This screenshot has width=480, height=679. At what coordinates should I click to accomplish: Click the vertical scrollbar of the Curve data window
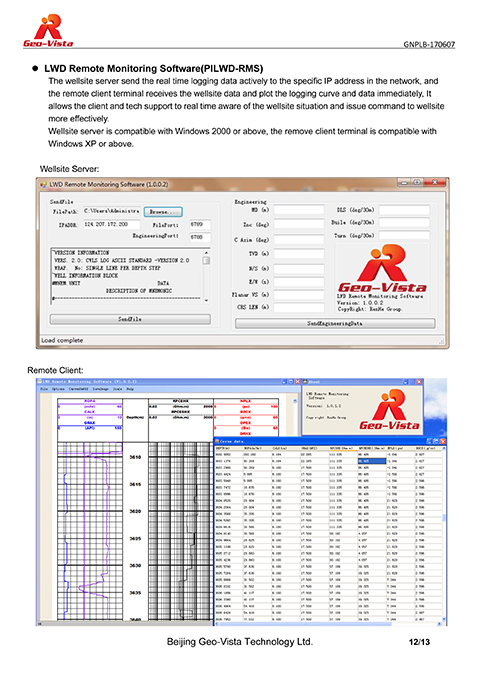444,534
